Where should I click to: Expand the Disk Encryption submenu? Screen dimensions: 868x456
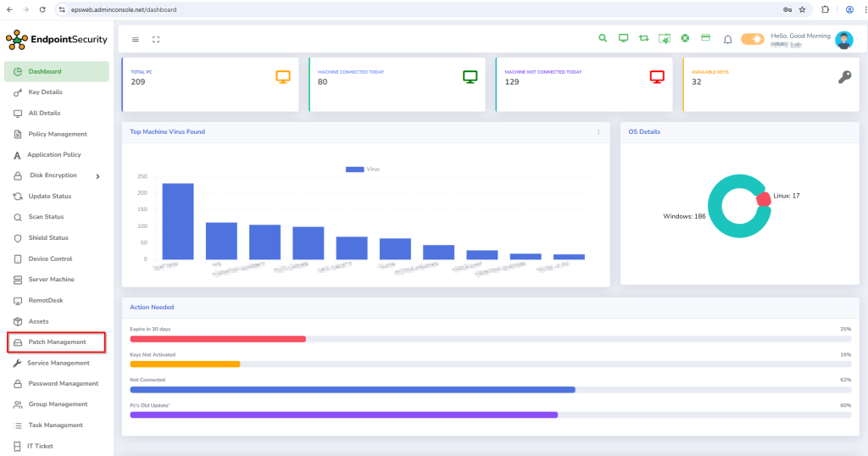[97, 176]
